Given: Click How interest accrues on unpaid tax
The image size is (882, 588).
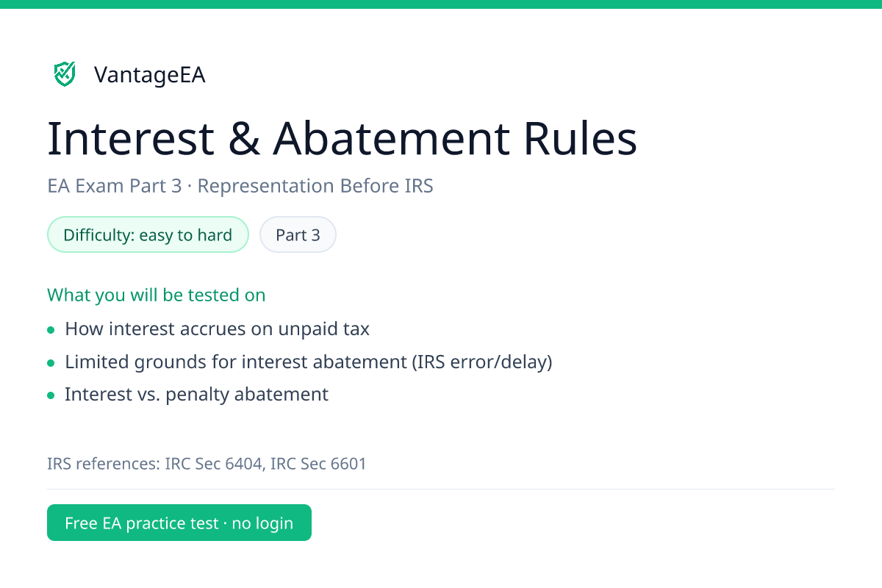Looking at the screenshot, I should (x=217, y=329).
